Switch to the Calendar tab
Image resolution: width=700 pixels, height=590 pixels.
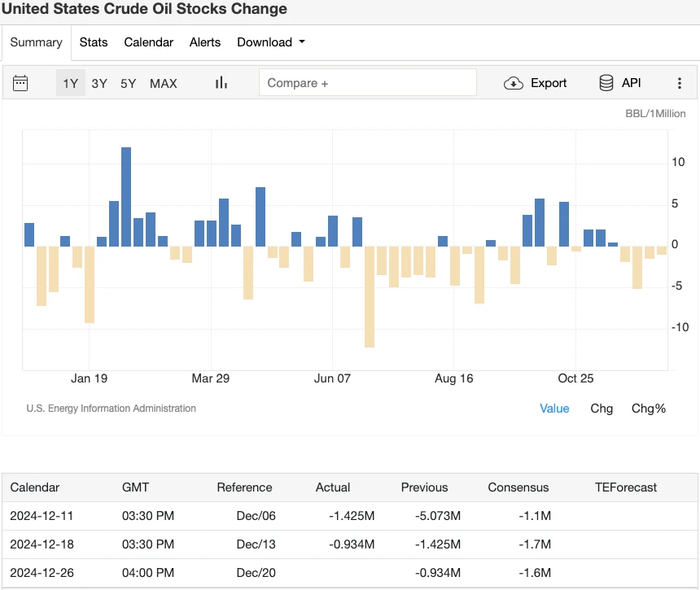coord(148,42)
